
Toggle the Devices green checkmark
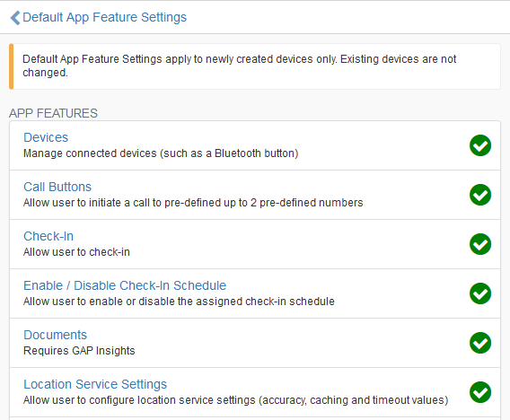click(x=480, y=145)
